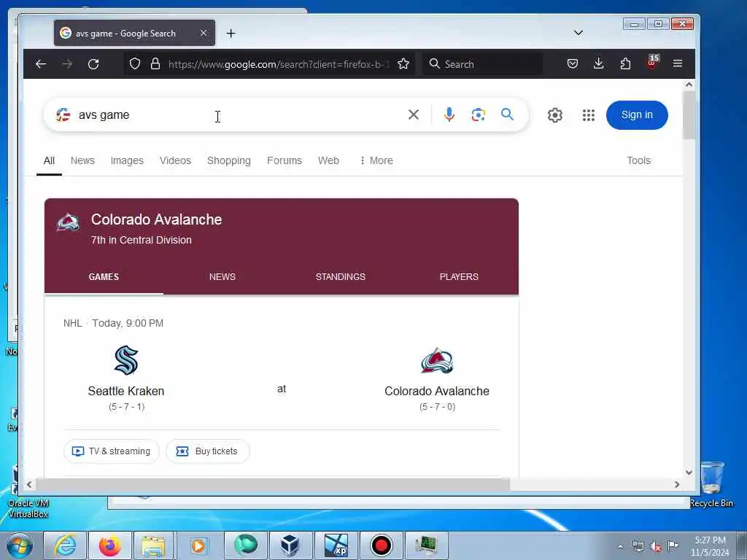
Task: Select the GAMES tab of Avalanche card
Action: (x=104, y=276)
